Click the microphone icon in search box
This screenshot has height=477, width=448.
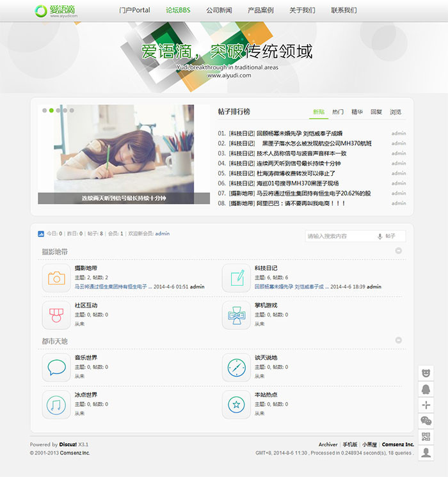pos(380,237)
